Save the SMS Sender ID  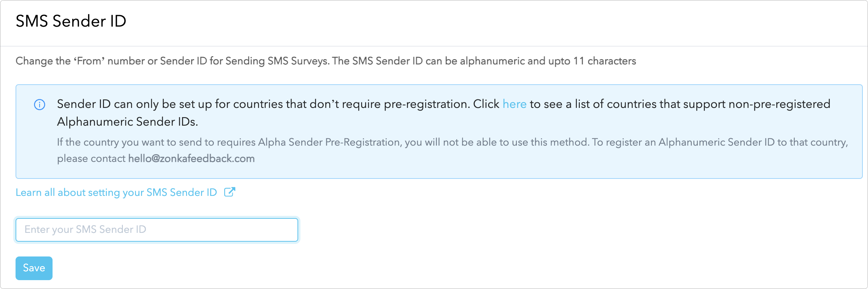pyautogui.click(x=34, y=268)
